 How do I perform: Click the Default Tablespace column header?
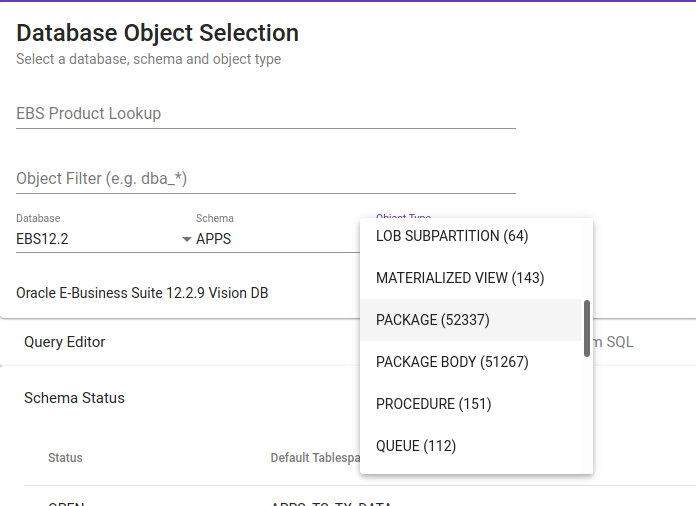tap(315, 458)
